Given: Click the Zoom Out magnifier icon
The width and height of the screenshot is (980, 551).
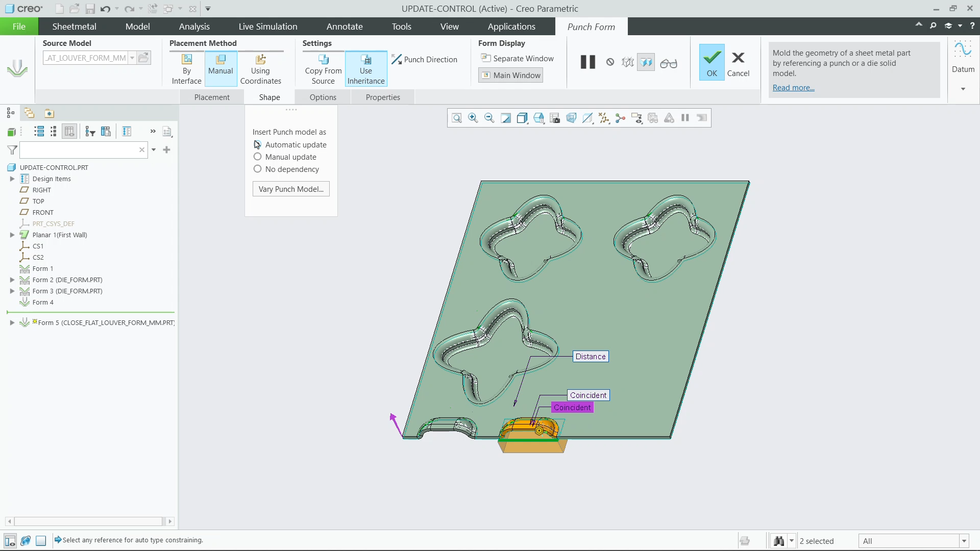Looking at the screenshot, I should (489, 118).
